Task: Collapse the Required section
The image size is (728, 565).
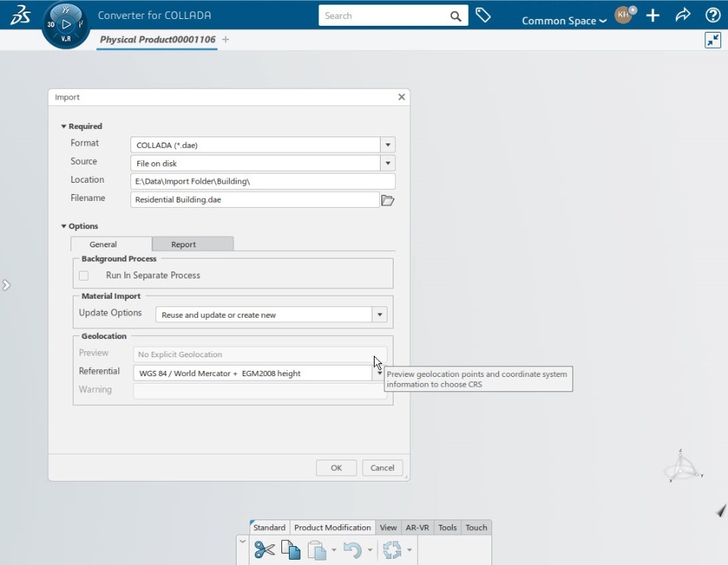Action: point(64,127)
